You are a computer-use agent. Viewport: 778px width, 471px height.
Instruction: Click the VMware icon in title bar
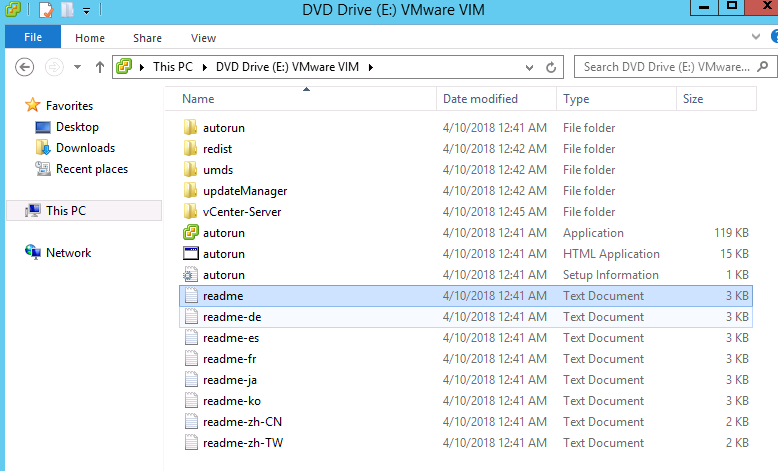tap(12, 9)
